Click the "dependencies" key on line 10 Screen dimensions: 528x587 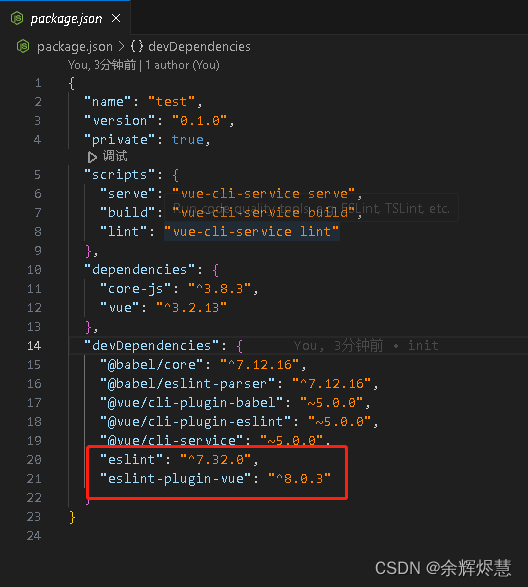click(x=140, y=270)
